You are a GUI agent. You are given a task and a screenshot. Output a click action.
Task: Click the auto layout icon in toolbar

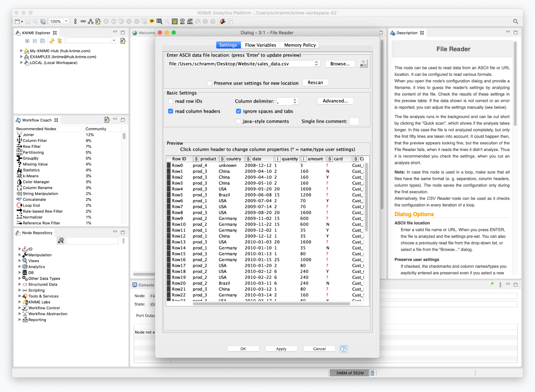[x=91, y=21]
